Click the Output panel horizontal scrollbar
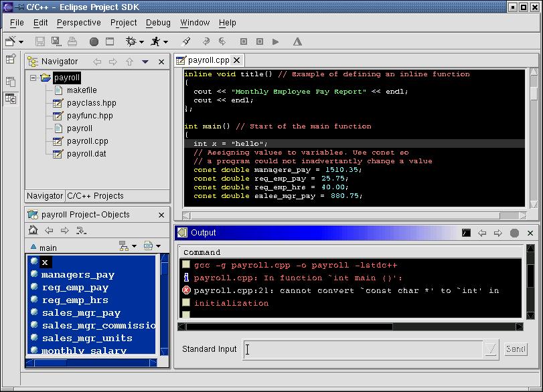543x392 pixels. [288, 327]
